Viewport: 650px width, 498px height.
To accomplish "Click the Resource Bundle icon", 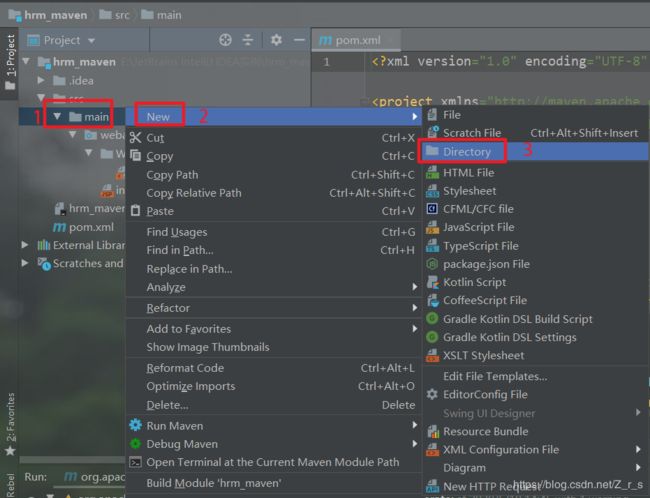I will pos(432,431).
